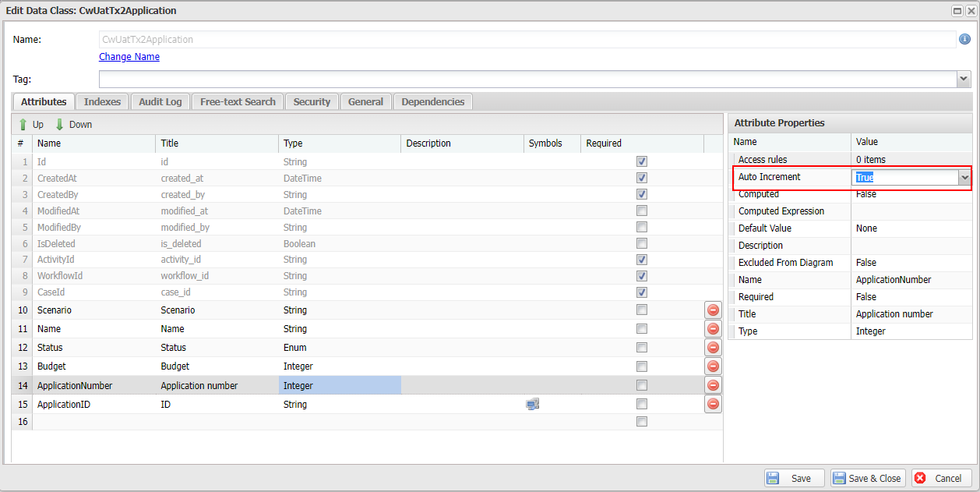Screen dimensions: 980x492
Task: Delete the Scenario attribute row
Action: [x=713, y=310]
